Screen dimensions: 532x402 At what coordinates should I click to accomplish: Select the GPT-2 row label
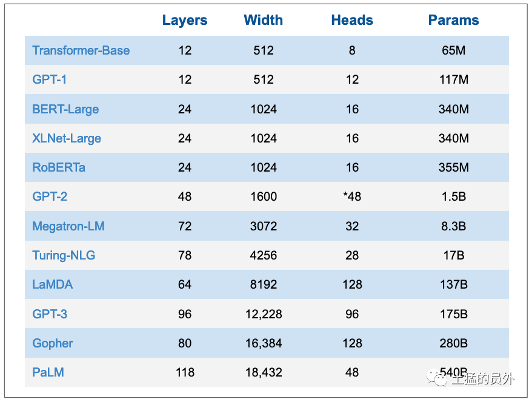click(50, 196)
